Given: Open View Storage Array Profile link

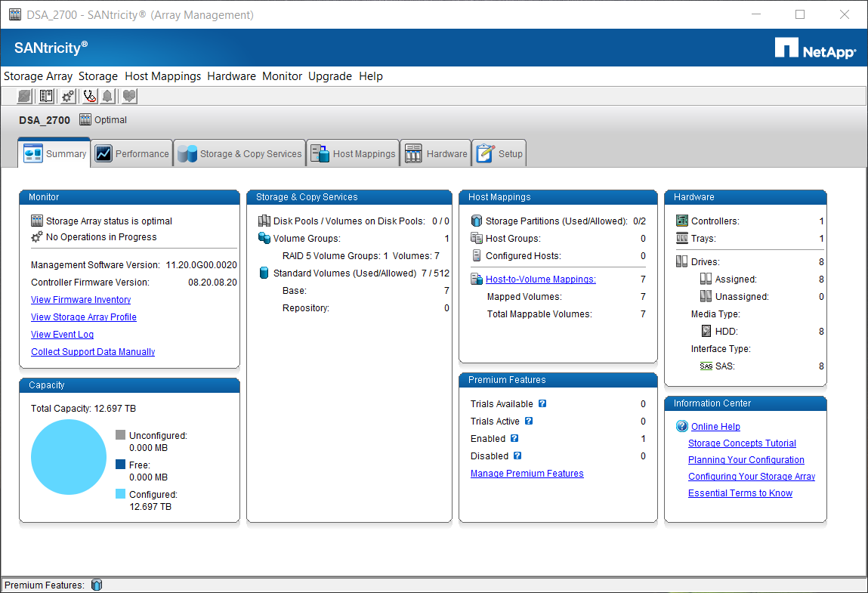Looking at the screenshot, I should coord(83,317).
